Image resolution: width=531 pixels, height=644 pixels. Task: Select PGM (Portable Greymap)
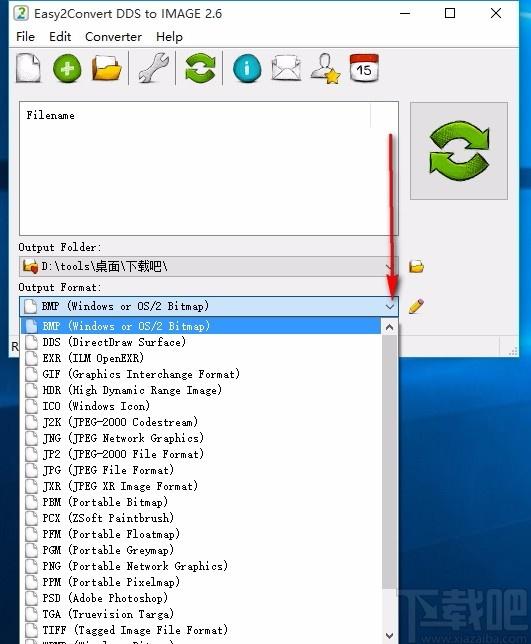201,550
